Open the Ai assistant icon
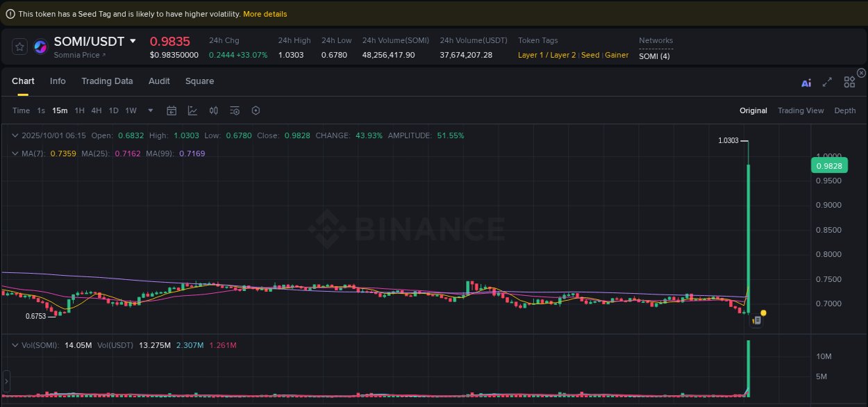The height and width of the screenshot is (407, 868). click(x=806, y=82)
